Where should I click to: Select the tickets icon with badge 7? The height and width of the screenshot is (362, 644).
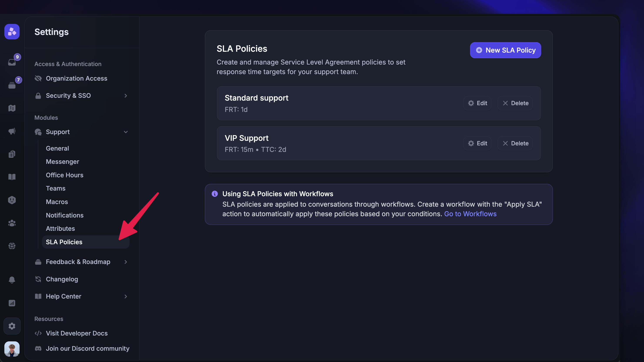(x=12, y=85)
